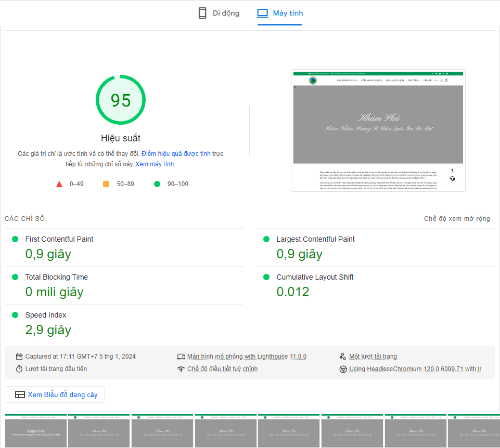500x448 pixels.
Task: Click the CÁC CHỈ SỐ section heading
Action: pyautogui.click(x=24, y=219)
